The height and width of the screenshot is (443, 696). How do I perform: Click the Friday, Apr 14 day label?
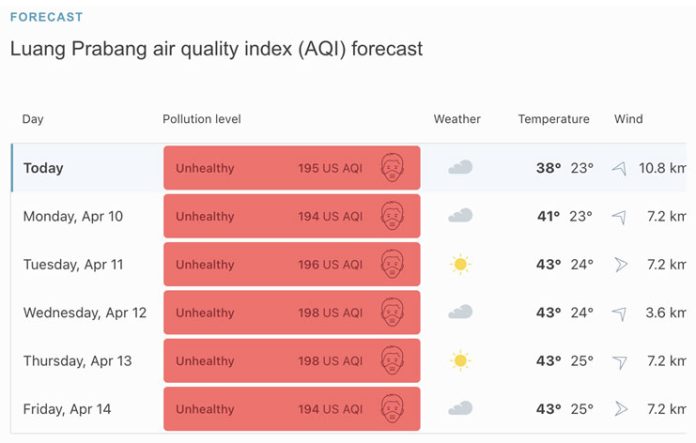click(67, 409)
